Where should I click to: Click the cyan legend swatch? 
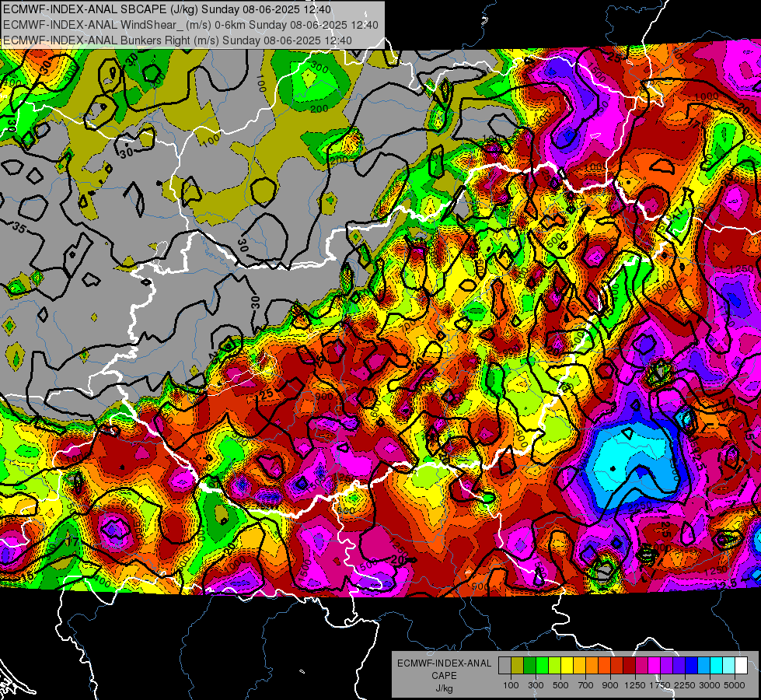(717, 665)
